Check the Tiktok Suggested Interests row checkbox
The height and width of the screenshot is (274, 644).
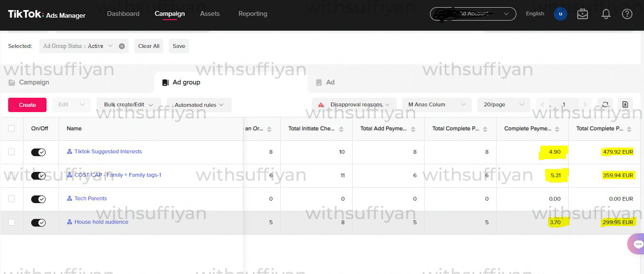click(12, 152)
